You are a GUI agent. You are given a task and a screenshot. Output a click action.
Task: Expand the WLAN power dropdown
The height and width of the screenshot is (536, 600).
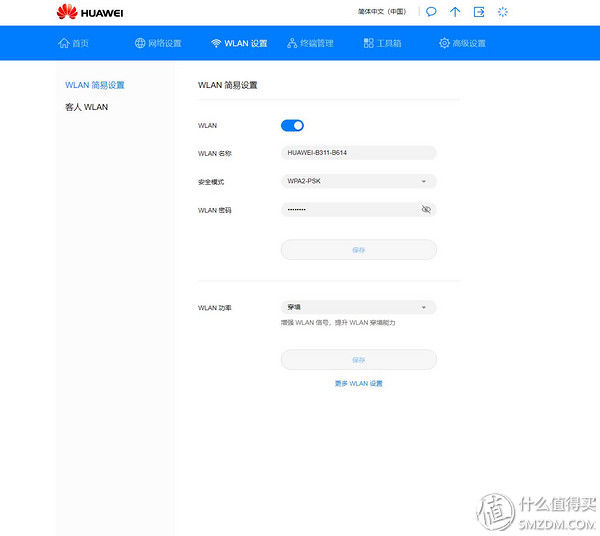pyautogui.click(x=359, y=307)
